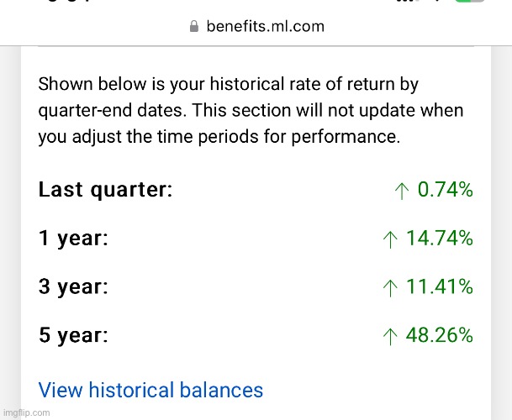
Task: Tap the signal strength indicator in status bar
Action: [x=409, y=3]
